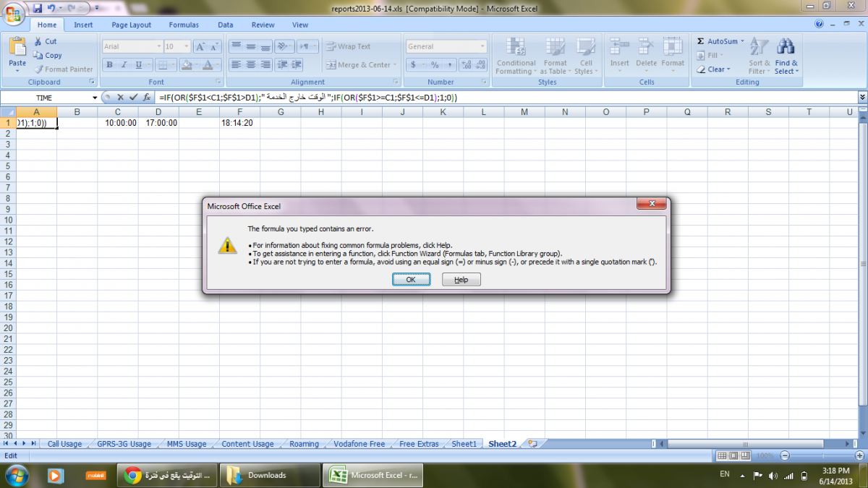Select the Format Painter brush

tap(38, 69)
